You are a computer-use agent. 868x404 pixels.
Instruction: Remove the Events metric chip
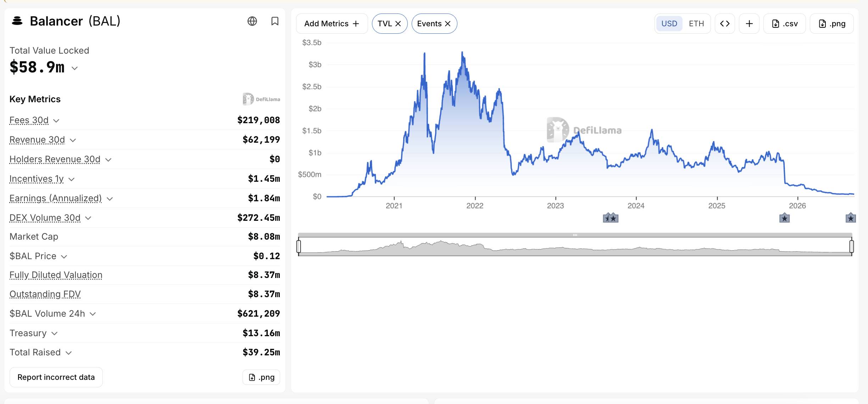tap(448, 24)
